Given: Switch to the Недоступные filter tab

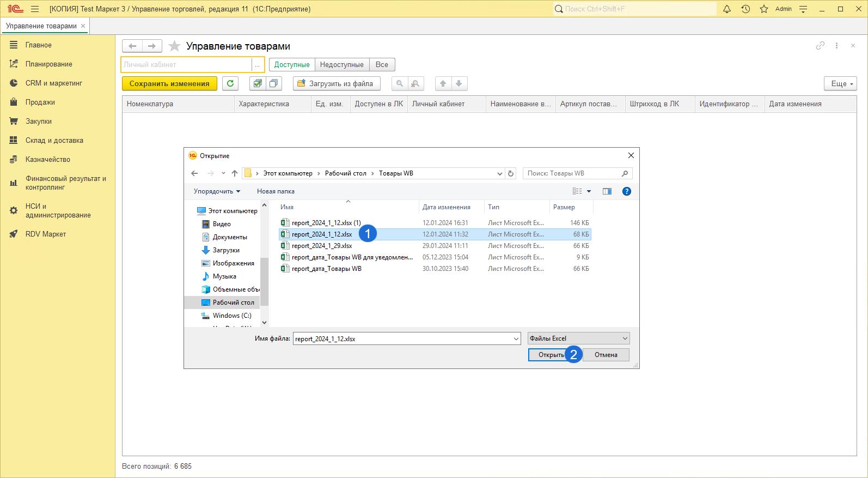Looking at the screenshot, I should tap(341, 64).
